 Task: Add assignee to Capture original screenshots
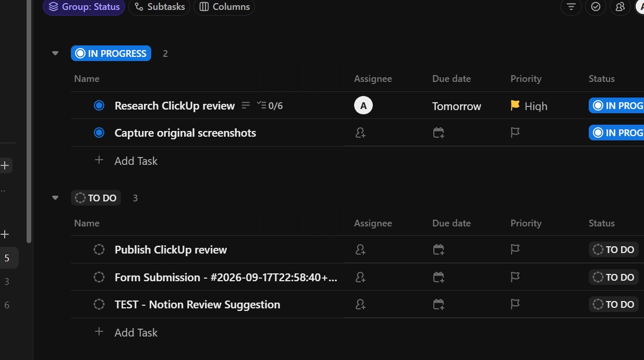(x=360, y=133)
